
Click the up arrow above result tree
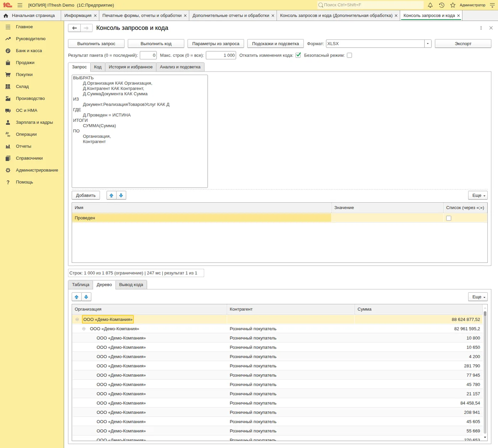76,297
